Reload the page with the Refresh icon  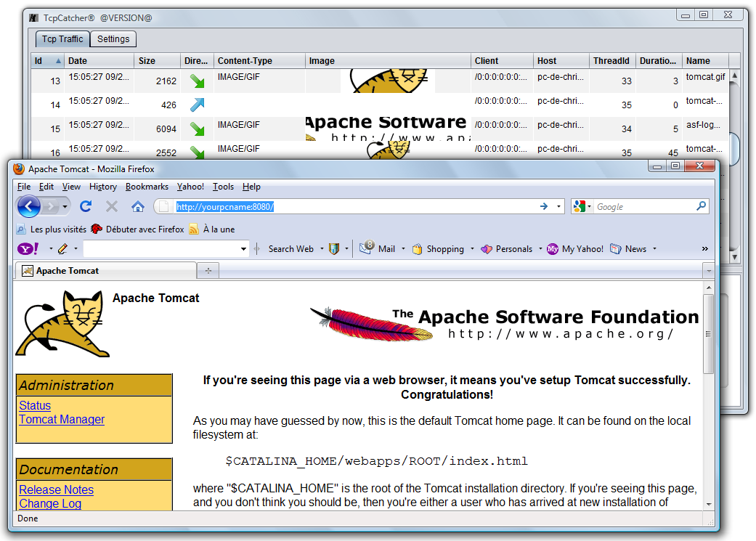[x=86, y=206]
